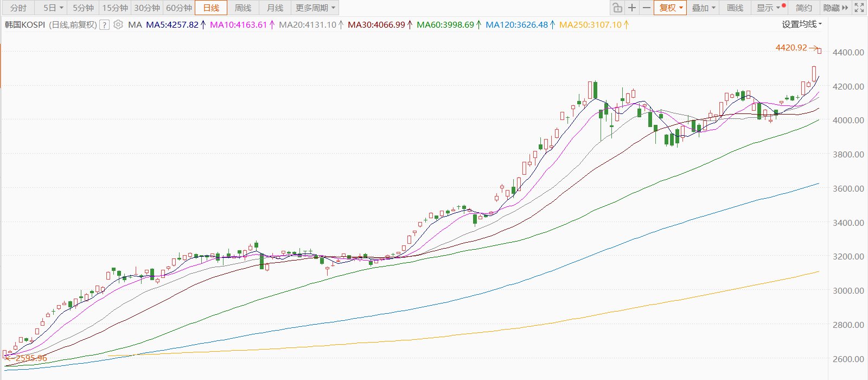Click the MA5:4257.82 value

[x=173, y=24]
